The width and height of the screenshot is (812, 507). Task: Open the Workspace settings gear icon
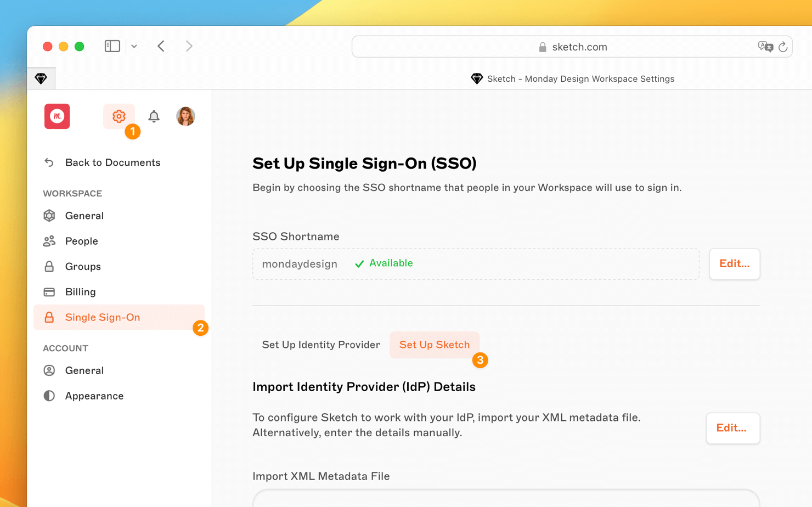(x=119, y=116)
